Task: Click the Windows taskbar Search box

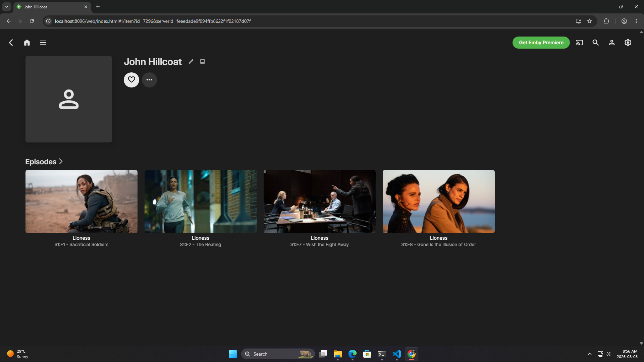Action: pyautogui.click(x=278, y=354)
